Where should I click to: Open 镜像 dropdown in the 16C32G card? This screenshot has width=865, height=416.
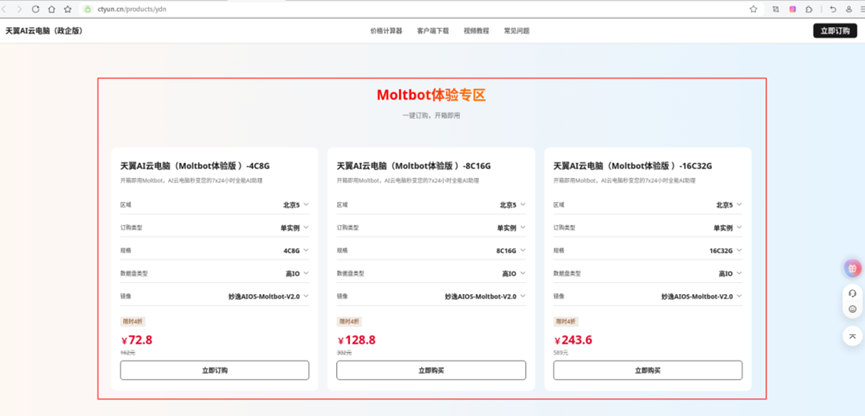[x=648, y=296]
